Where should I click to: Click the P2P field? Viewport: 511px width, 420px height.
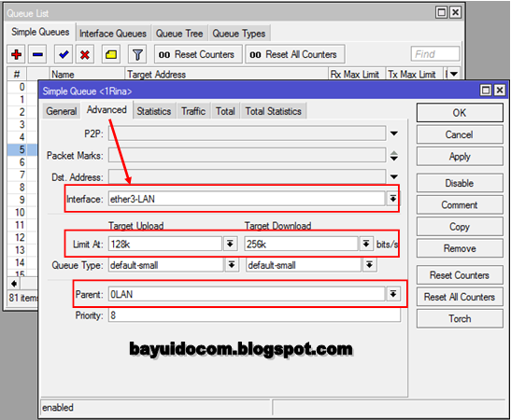(247, 133)
